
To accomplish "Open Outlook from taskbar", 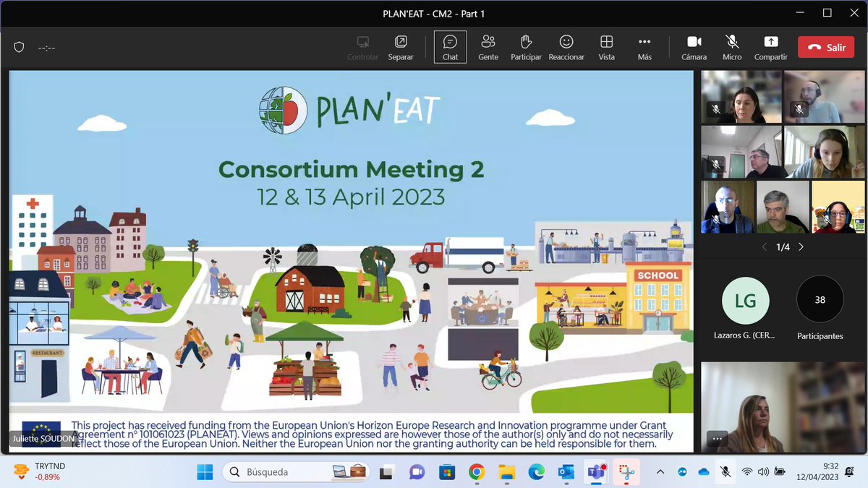I will point(566,472).
